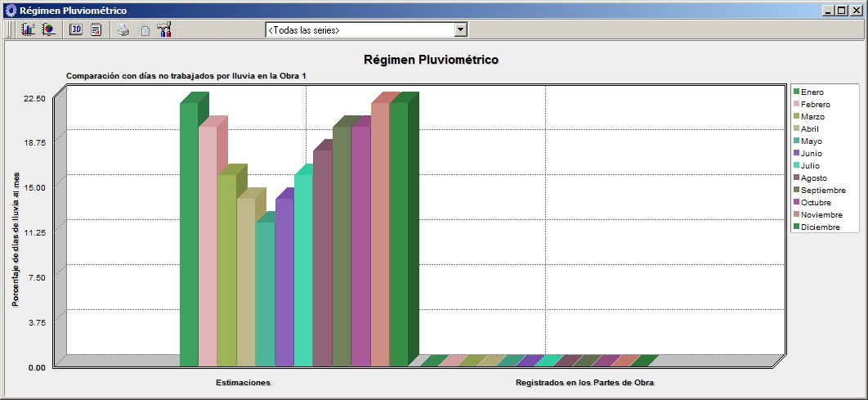Select Diciembre in the chart legend
The image size is (868, 400).
(x=820, y=227)
